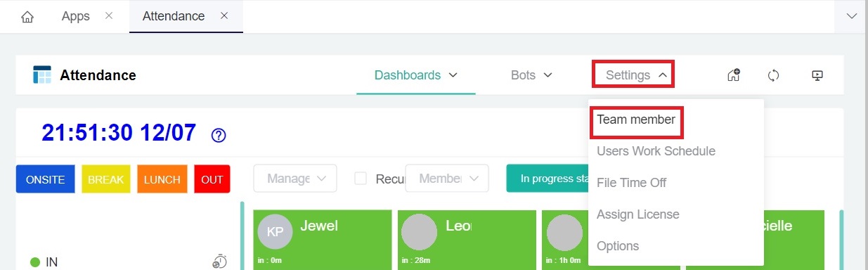
Task: Expand the tab list chevron at top right
Action: point(852,16)
